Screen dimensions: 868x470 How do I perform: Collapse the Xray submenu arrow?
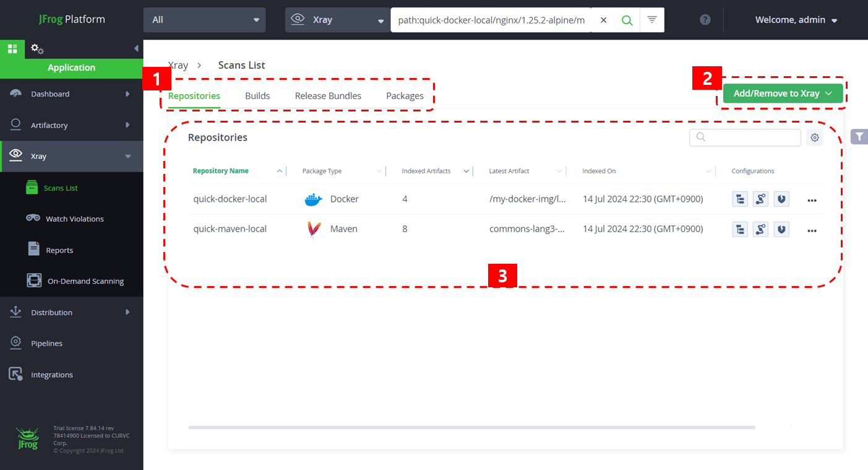[127, 156]
